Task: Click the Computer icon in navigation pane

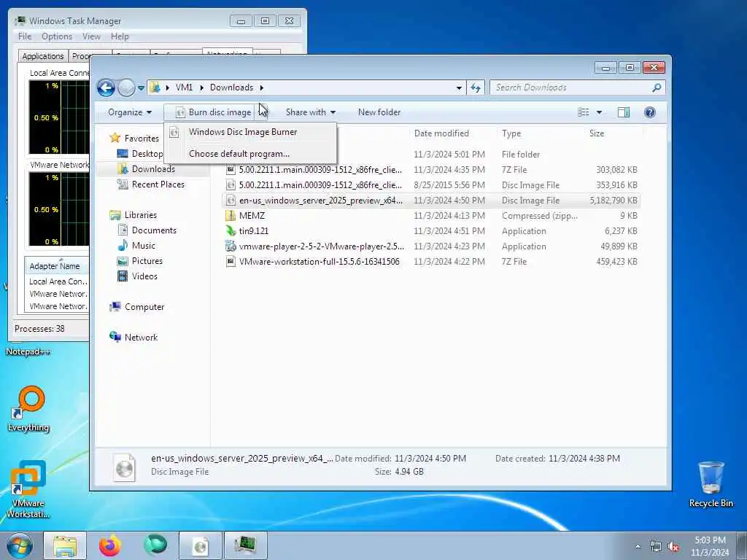Action: coord(115,307)
